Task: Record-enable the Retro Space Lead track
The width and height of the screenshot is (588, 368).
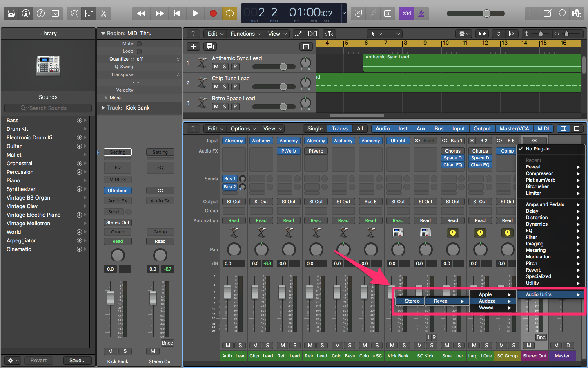Action: [x=235, y=107]
